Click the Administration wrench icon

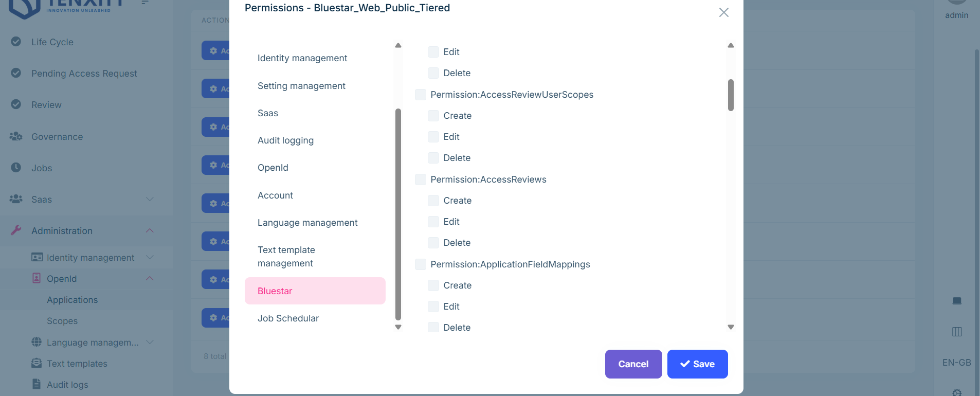point(16,230)
